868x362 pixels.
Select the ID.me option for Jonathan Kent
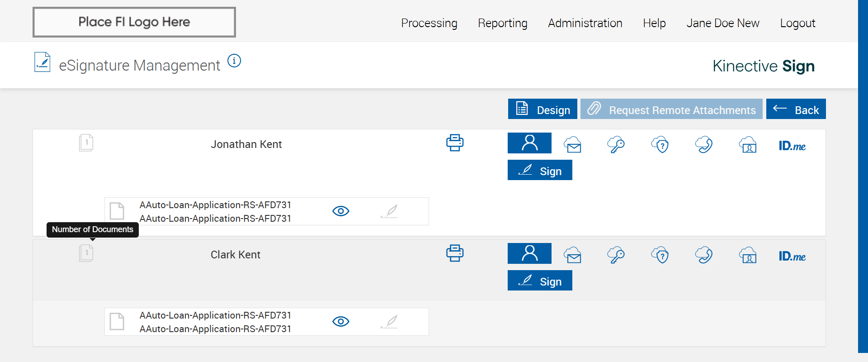[x=792, y=146]
